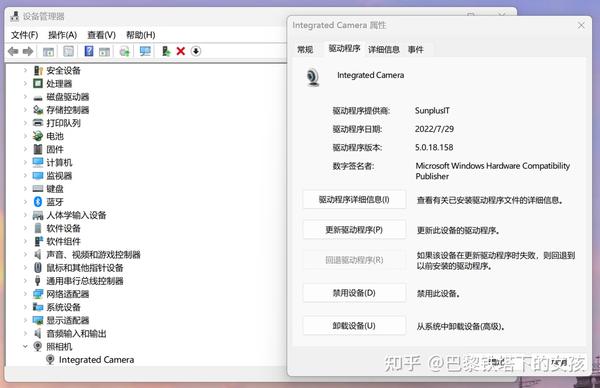
Task: Open the 查看(V) menu
Action: pos(101,35)
